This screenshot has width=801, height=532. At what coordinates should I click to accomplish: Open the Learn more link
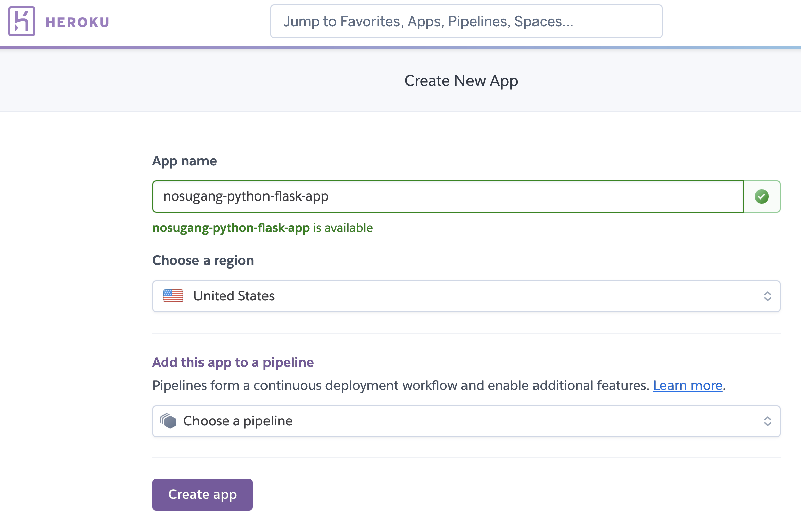point(688,385)
